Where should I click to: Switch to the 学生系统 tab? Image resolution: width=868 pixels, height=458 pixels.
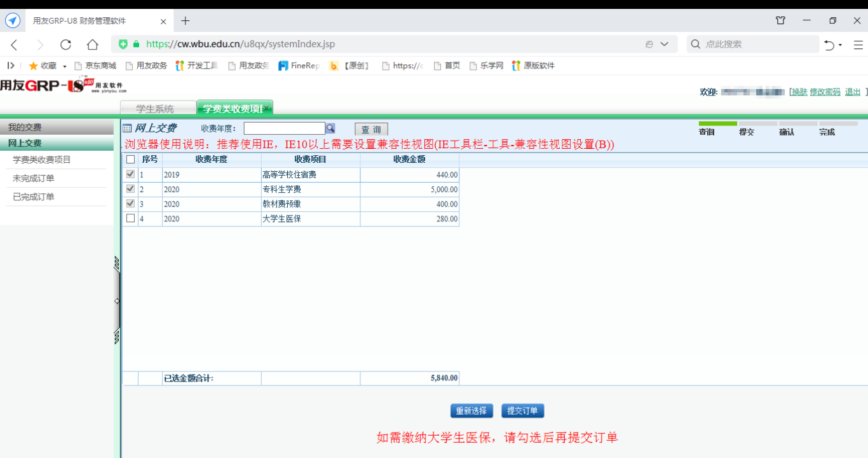pos(154,109)
